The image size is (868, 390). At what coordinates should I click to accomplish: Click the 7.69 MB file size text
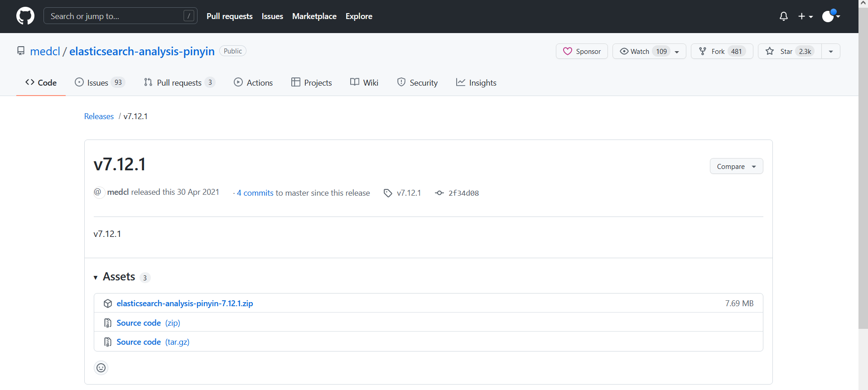click(x=739, y=303)
